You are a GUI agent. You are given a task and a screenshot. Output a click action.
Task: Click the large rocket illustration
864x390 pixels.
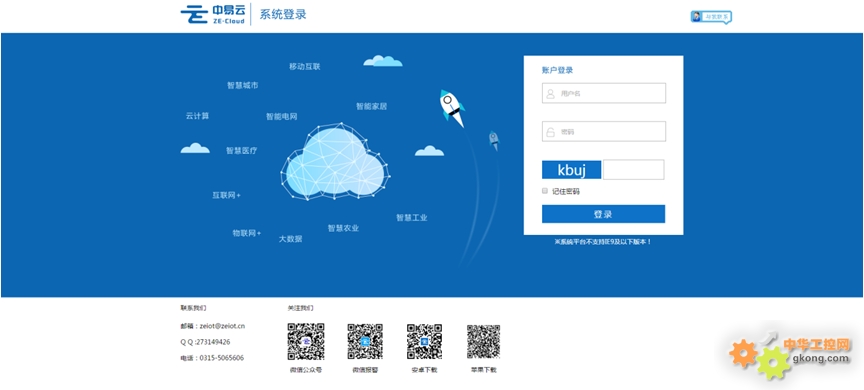coord(452,108)
